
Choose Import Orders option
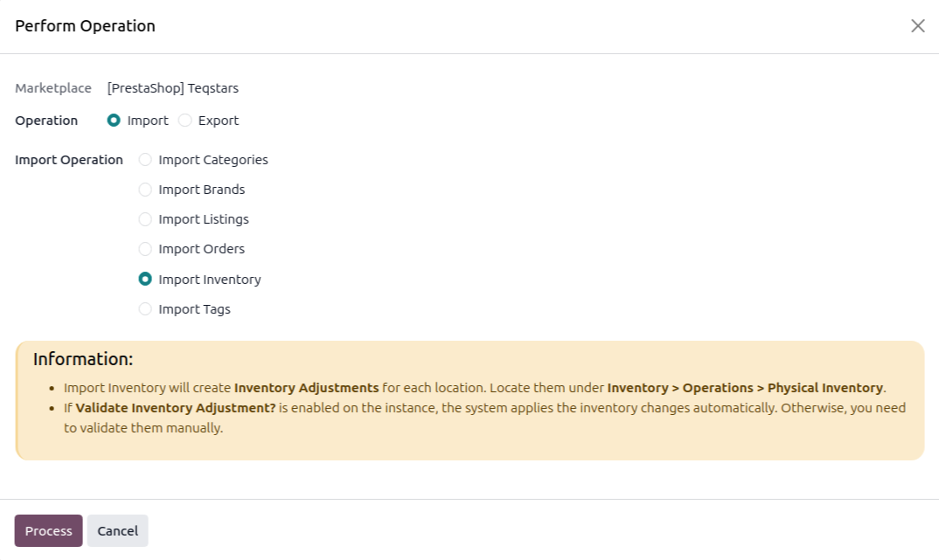pos(145,249)
